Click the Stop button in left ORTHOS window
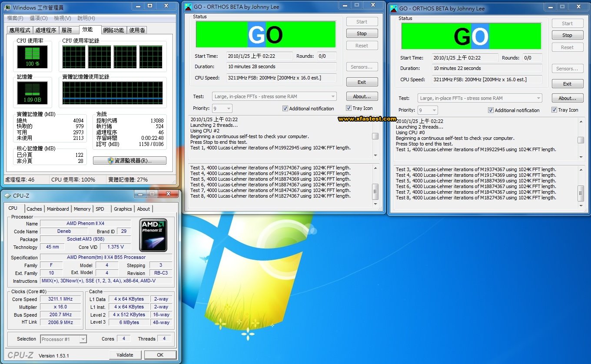This screenshot has width=591, height=364. click(362, 33)
